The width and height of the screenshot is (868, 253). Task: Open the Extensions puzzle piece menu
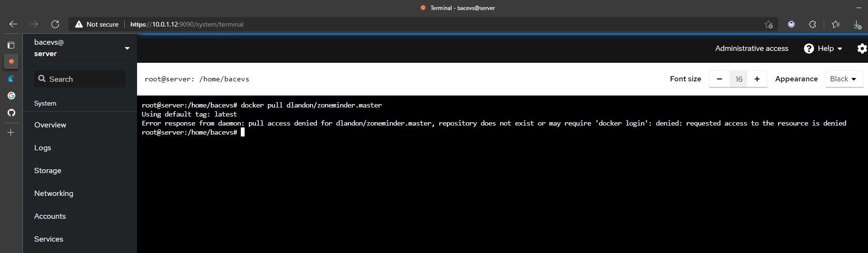813,24
